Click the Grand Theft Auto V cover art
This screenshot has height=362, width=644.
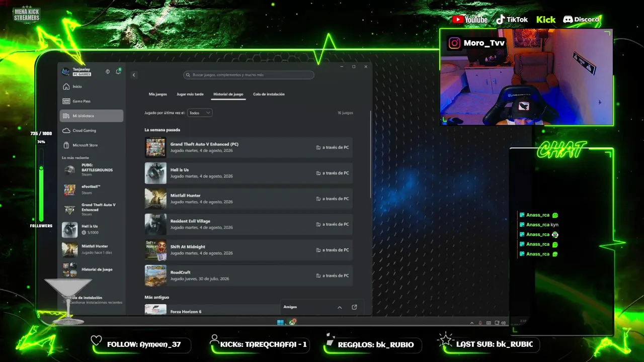coord(155,147)
